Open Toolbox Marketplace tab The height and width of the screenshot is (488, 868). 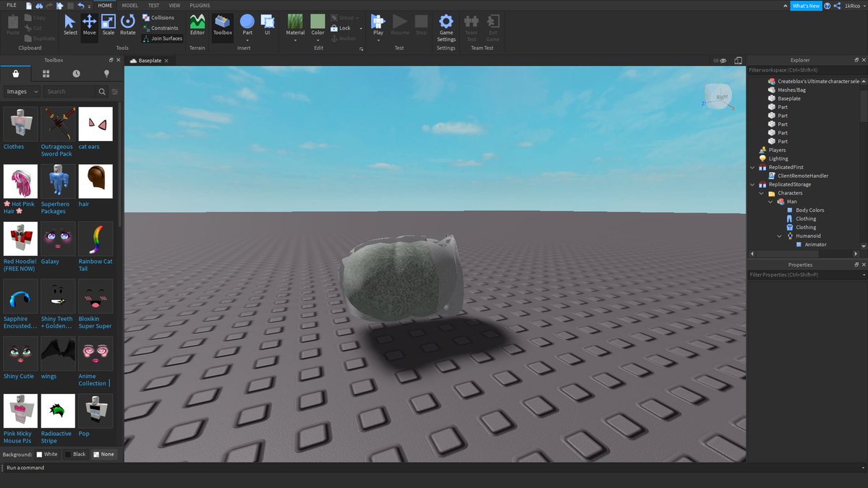coord(15,74)
